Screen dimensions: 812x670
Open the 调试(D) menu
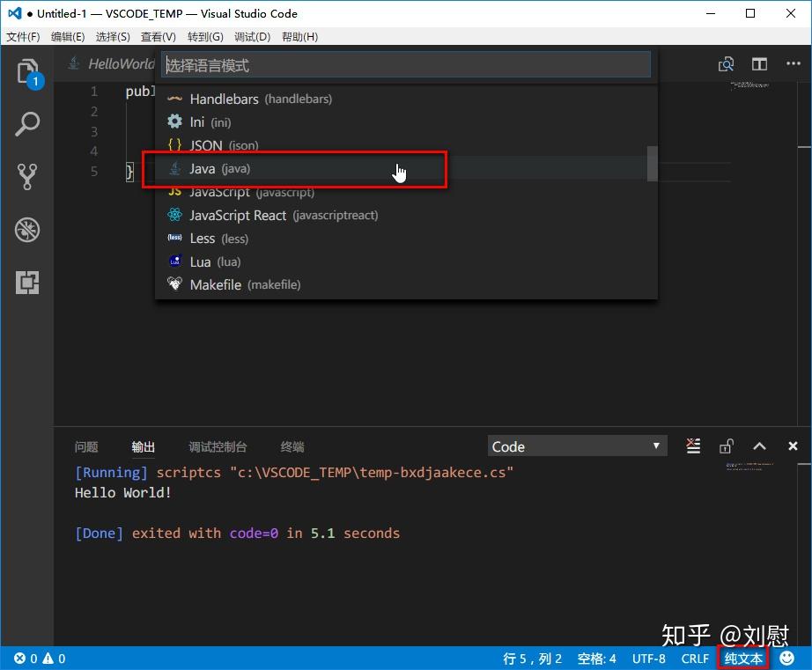[252, 37]
